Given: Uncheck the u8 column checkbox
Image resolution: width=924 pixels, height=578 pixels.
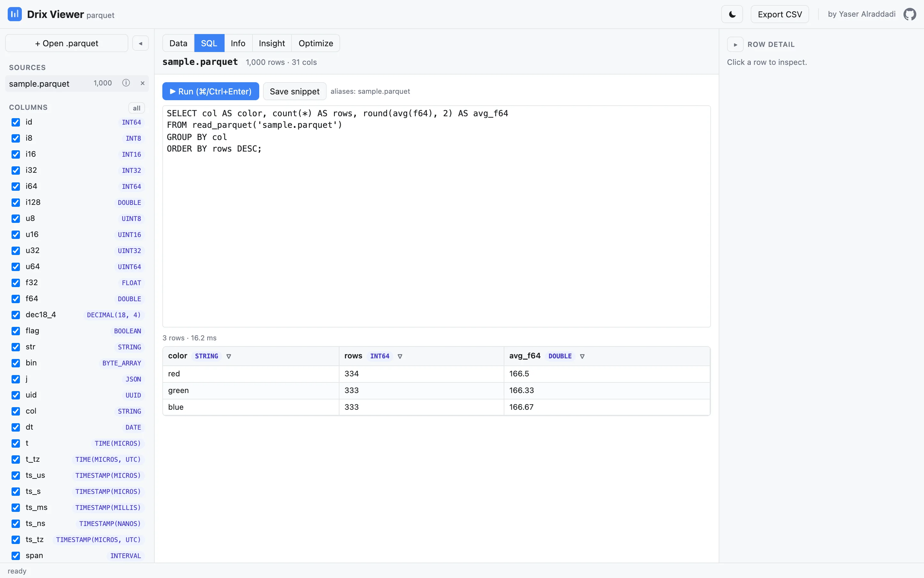Looking at the screenshot, I should point(16,219).
